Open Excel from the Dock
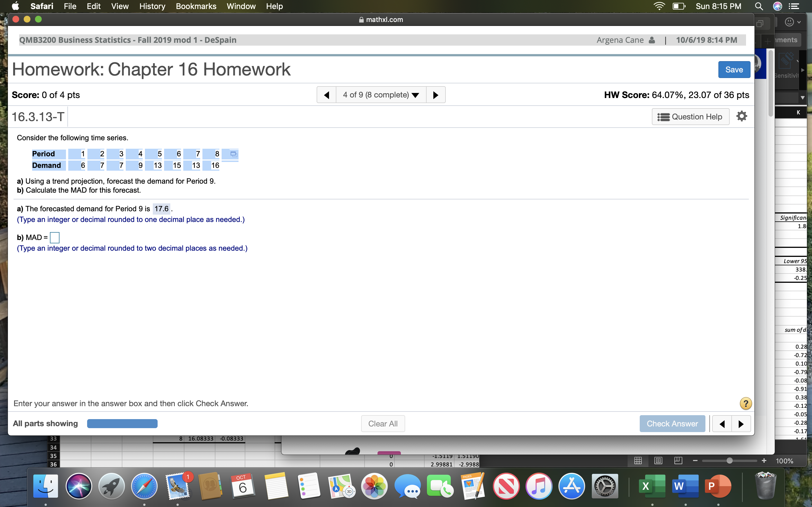812x507 pixels. pos(652,486)
